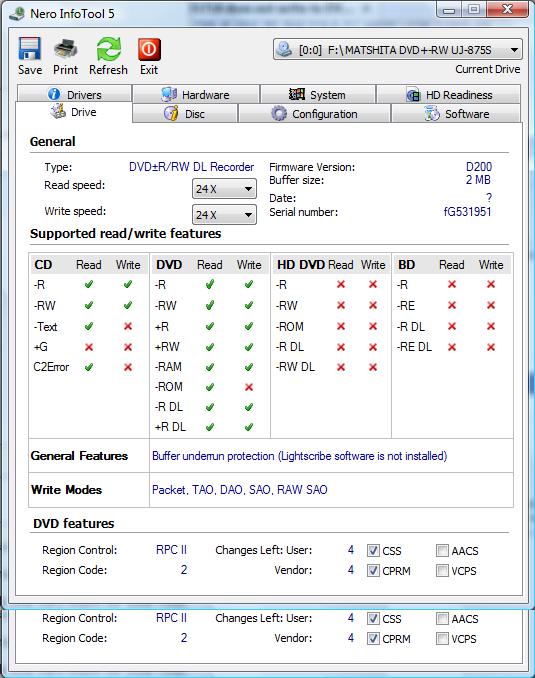Open the Write speed dropdown
Viewport: 535px width, 678px height.
pos(224,214)
